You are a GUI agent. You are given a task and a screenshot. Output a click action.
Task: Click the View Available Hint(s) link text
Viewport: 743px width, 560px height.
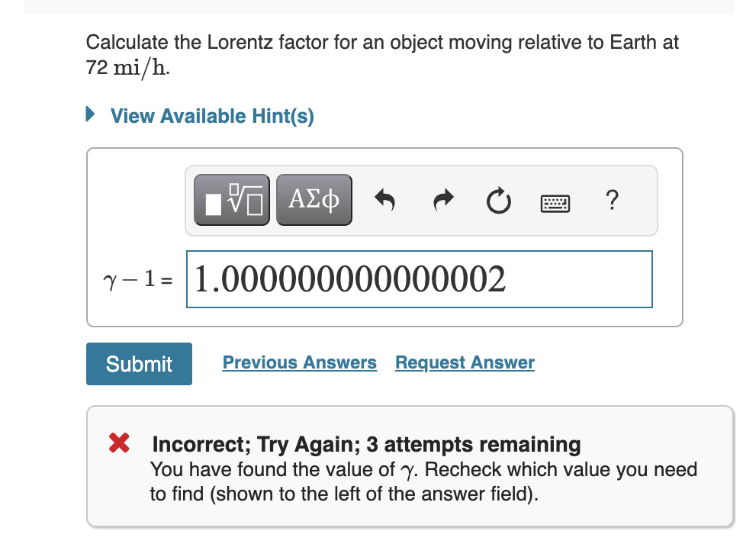coord(212,114)
